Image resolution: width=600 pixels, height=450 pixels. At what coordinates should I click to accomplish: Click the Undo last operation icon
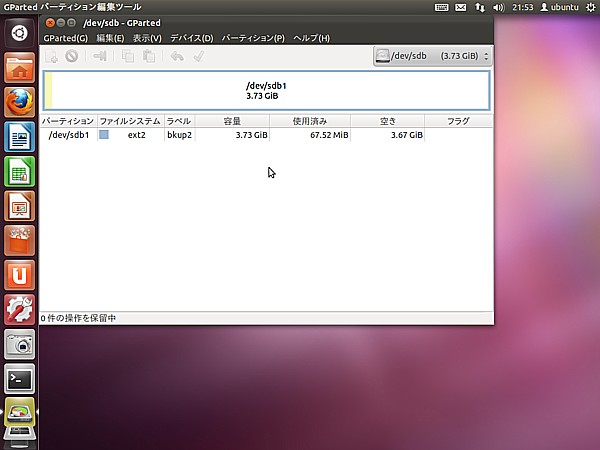177,56
